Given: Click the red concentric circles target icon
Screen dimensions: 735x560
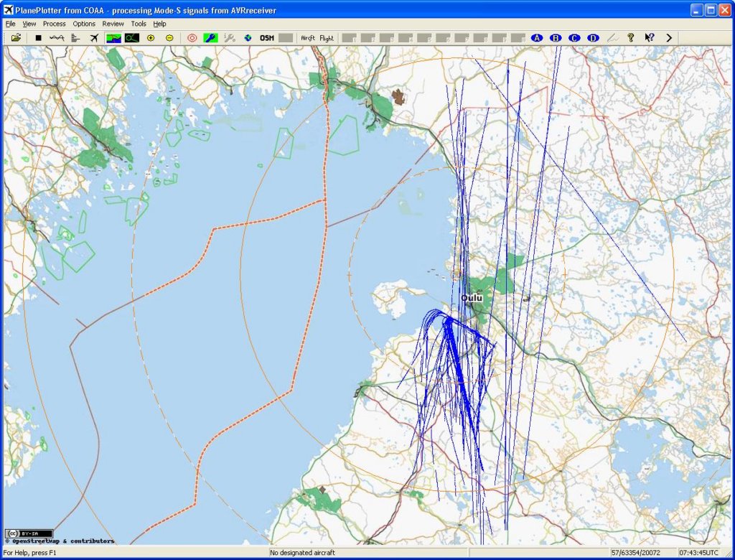Looking at the screenshot, I should (x=192, y=38).
